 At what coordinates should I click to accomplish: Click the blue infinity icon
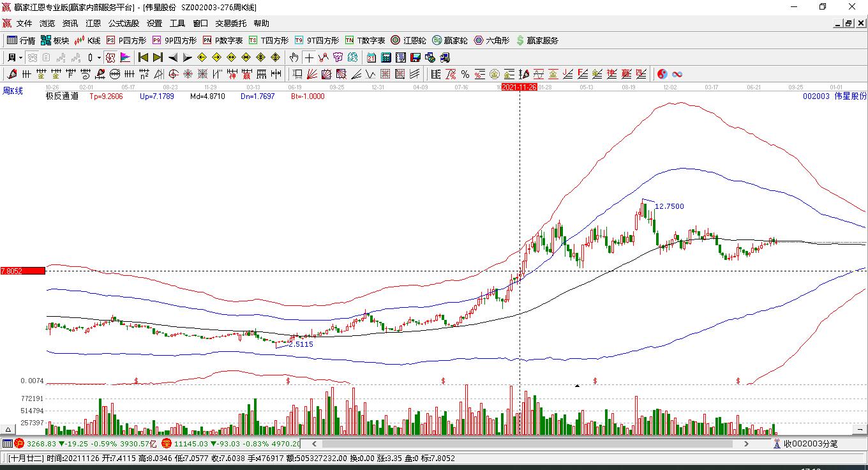(677, 74)
